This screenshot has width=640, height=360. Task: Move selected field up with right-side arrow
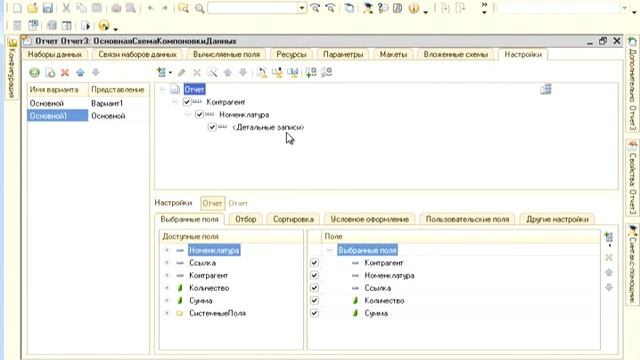609,272
